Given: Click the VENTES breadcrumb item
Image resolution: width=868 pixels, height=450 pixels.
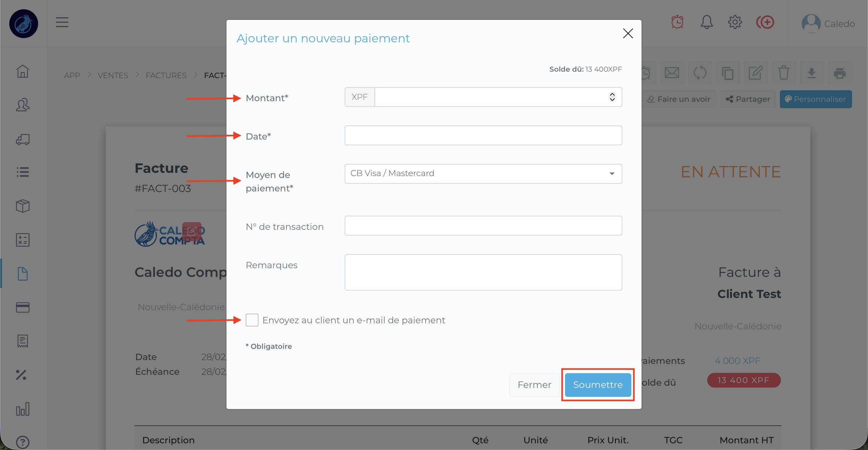Looking at the screenshot, I should pos(113,76).
